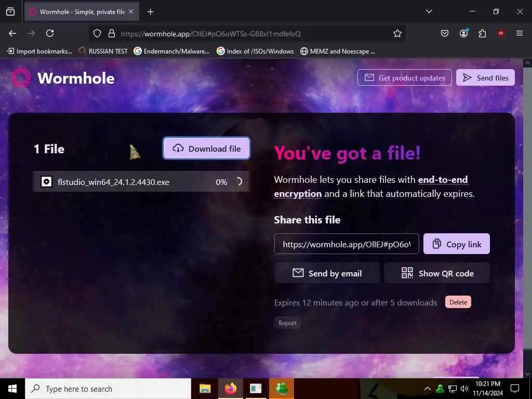
Task: Open the MEMZ and Noescape bookmark
Action: 338,51
